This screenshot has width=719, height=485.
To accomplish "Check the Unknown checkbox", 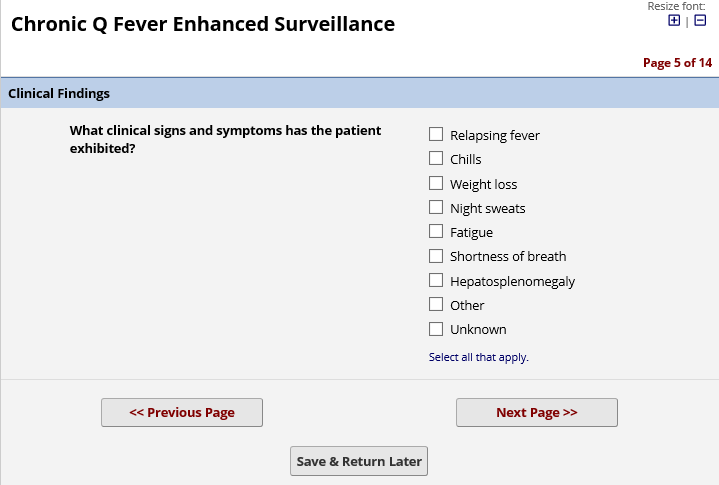I will (x=436, y=328).
